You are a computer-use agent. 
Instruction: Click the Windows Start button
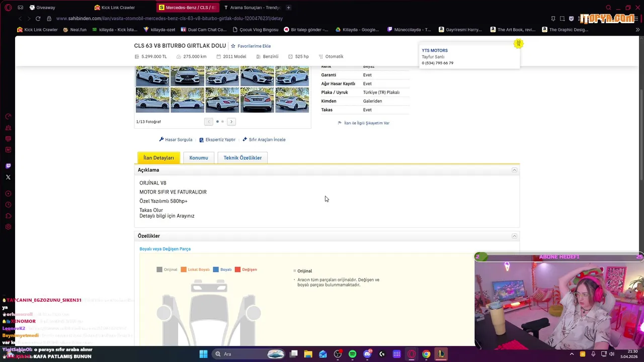coord(203,354)
